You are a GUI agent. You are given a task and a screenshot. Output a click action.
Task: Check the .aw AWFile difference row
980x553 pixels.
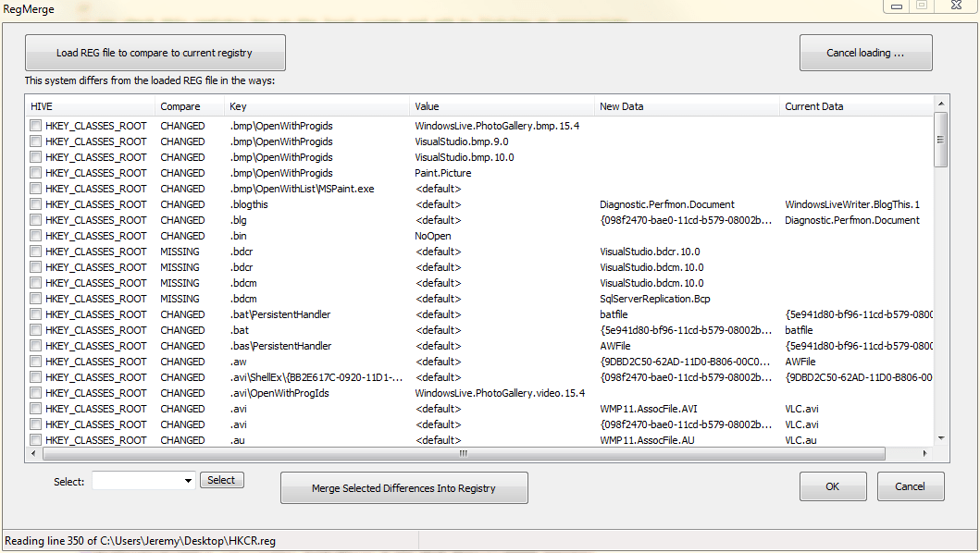point(34,362)
